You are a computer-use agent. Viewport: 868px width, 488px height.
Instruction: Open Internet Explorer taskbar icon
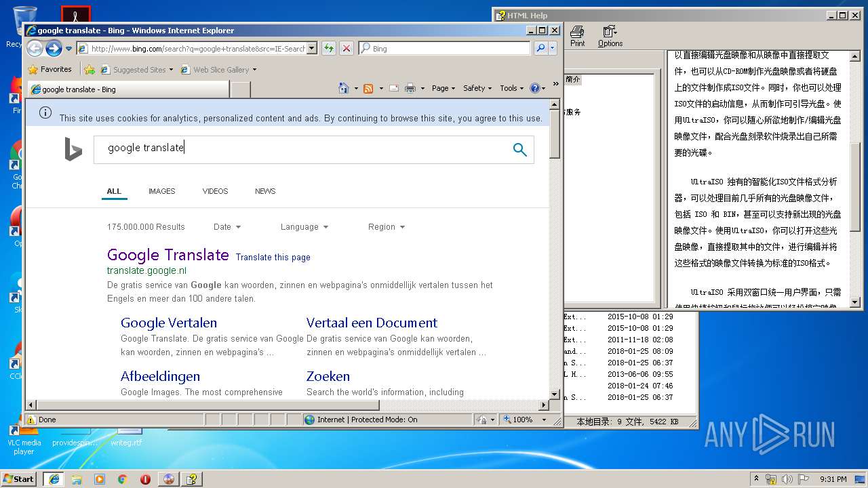pos(54,479)
